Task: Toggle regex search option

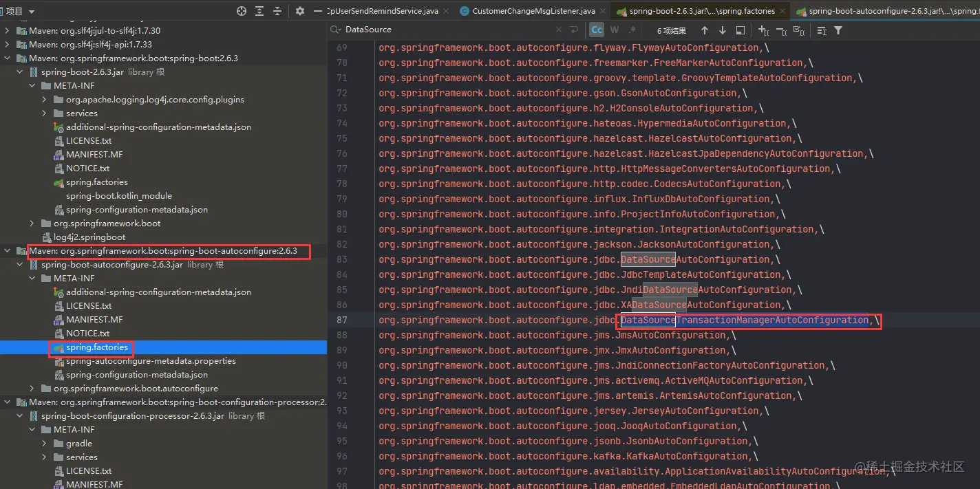Action: pos(632,30)
